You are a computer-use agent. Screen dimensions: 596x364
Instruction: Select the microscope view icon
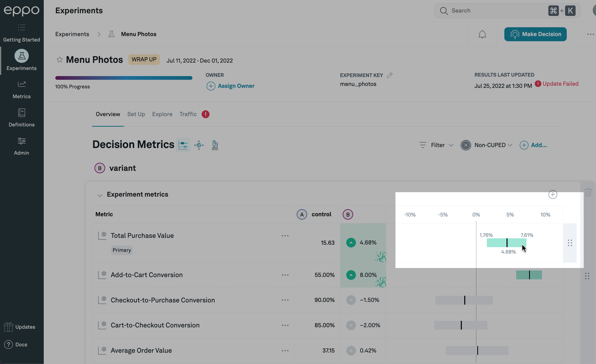tap(215, 145)
